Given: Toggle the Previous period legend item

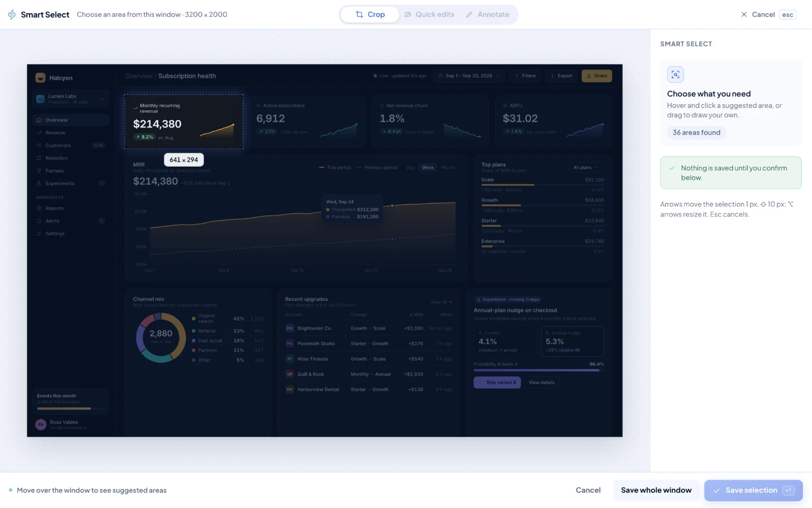Looking at the screenshot, I should click(377, 168).
